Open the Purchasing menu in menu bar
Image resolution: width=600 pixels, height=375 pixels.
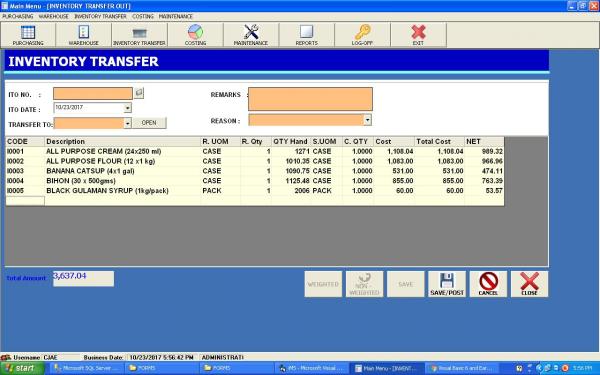pos(18,16)
